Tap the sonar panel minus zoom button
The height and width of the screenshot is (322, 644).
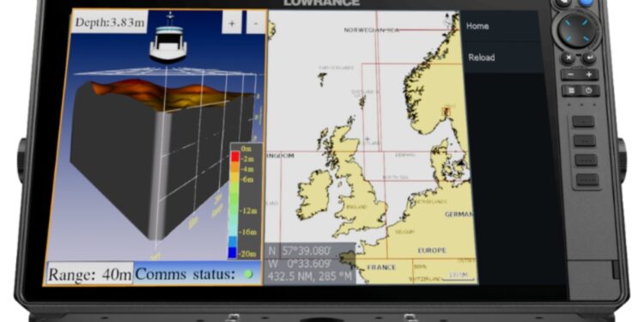click(x=256, y=22)
